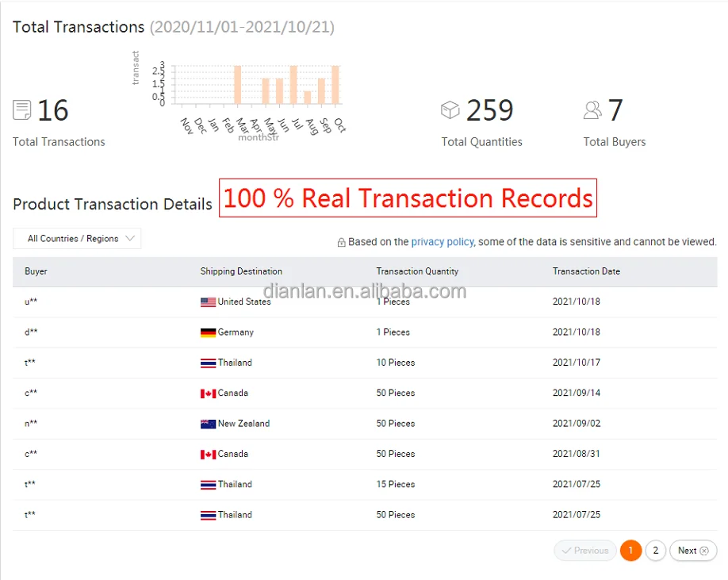The image size is (728, 580).
Task: Click the date 2021/09/02
Action: (x=577, y=424)
